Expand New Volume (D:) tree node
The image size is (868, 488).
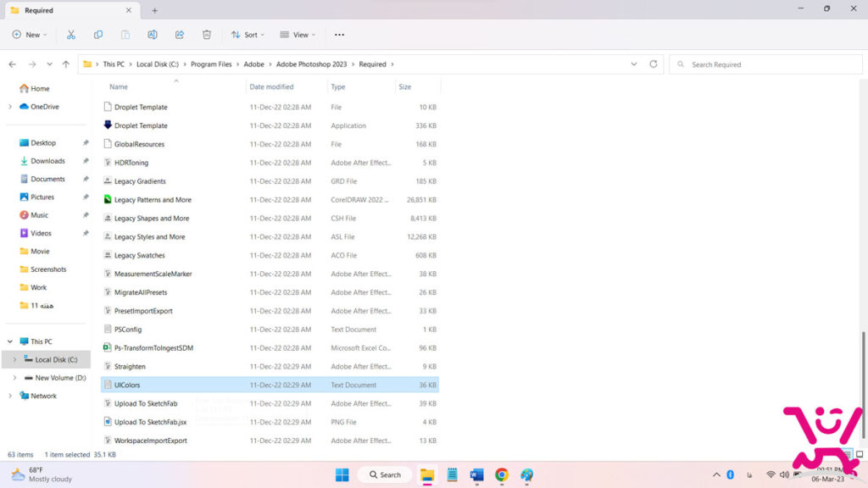click(15, 378)
